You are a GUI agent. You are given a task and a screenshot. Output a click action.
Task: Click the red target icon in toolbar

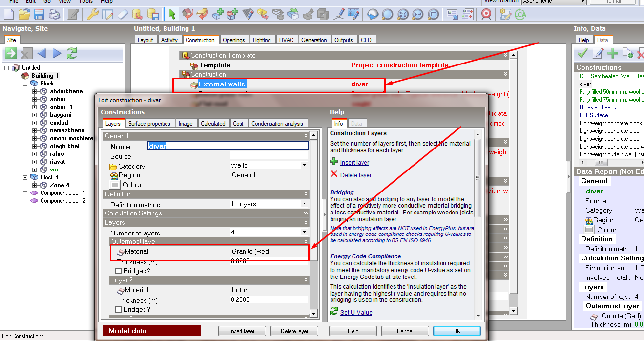pos(486,14)
